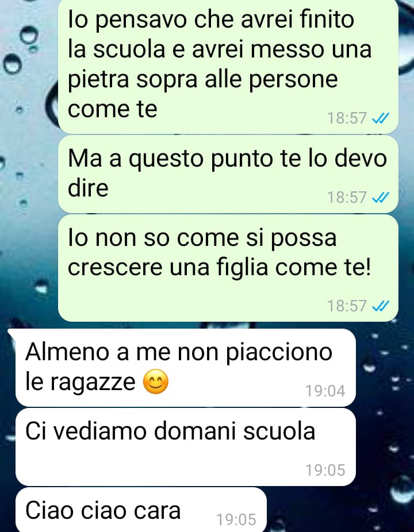The image size is (414, 532).
Task: Select the message "Ma a questo punto te lo devo dire"
Action: click(228, 174)
